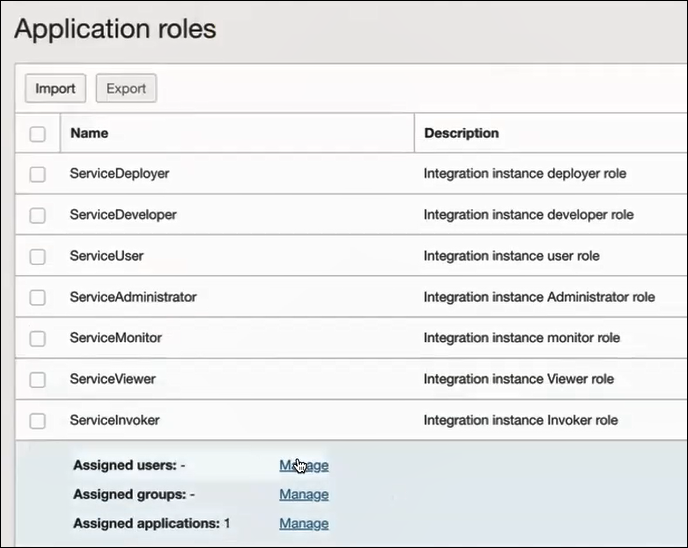
Task: Collapse the ServiceInvoker role row
Action: [x=114, y=420]
